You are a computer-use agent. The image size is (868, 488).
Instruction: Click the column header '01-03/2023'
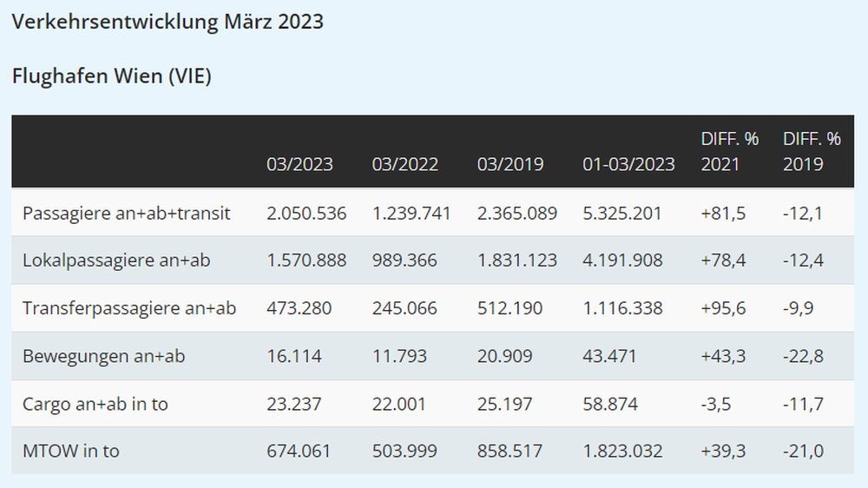coord(628,164)
